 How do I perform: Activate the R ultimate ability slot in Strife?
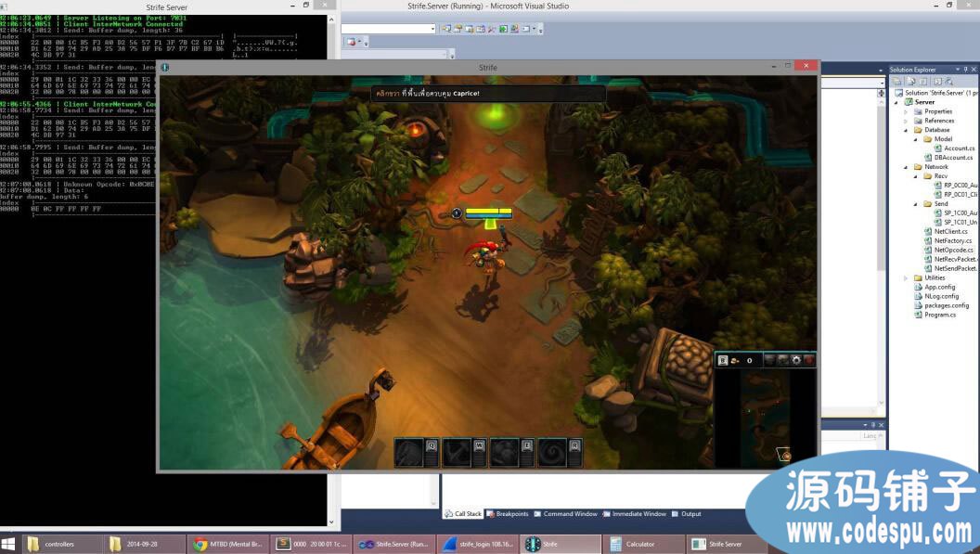pyautogui.click(x=560, y=453)
